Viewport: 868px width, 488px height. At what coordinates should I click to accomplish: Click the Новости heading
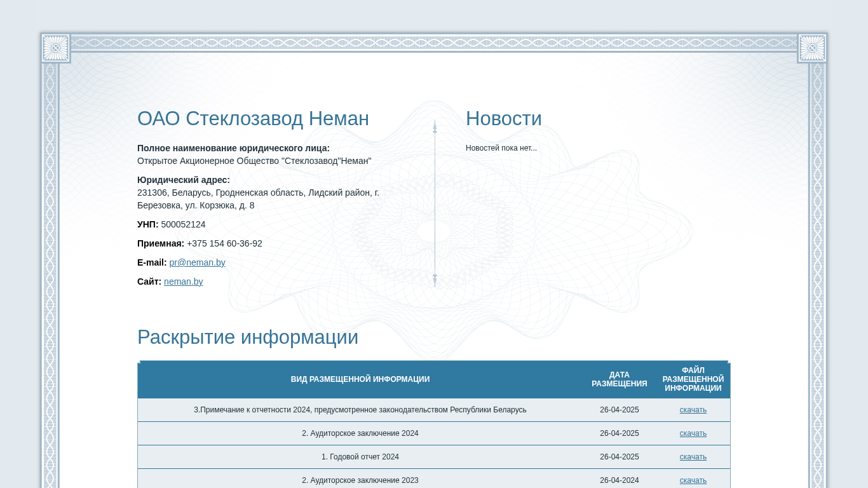[x=504, y=119]
